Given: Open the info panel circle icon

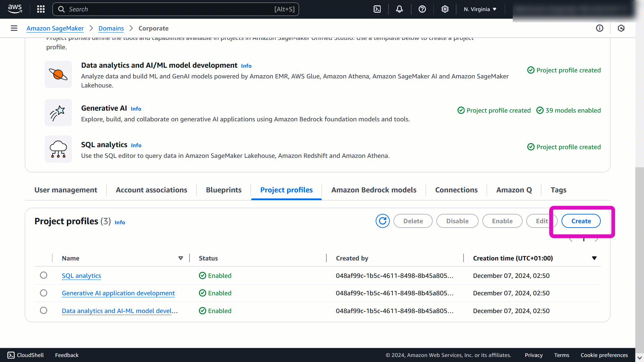Looking at the screenshot, I should point(599,28).
